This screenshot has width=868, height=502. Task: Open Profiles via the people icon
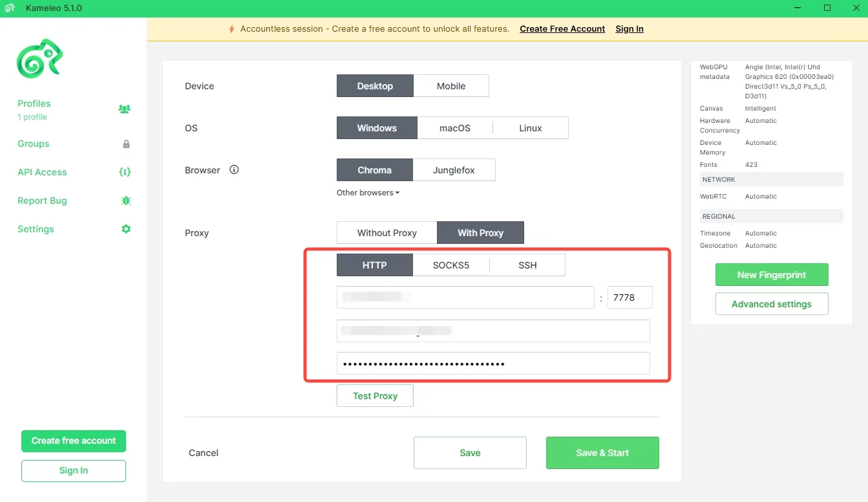click(x=125, y=109)
